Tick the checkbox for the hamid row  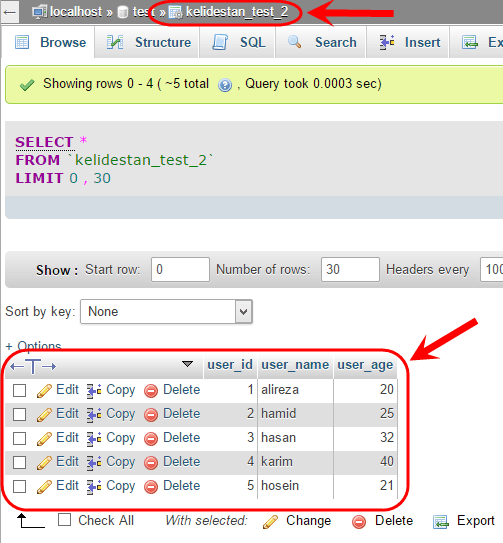tap(19, 414)
